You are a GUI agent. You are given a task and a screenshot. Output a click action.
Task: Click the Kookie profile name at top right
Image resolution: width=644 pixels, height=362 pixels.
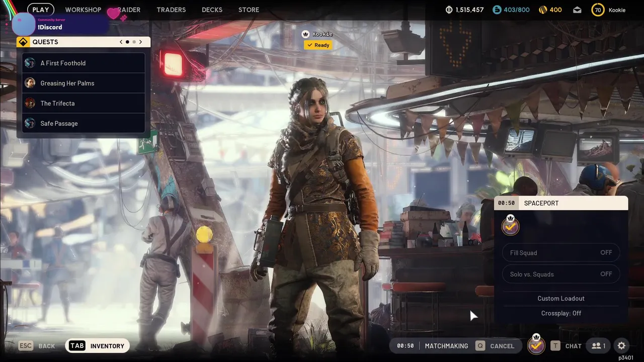tap(617, 10)
